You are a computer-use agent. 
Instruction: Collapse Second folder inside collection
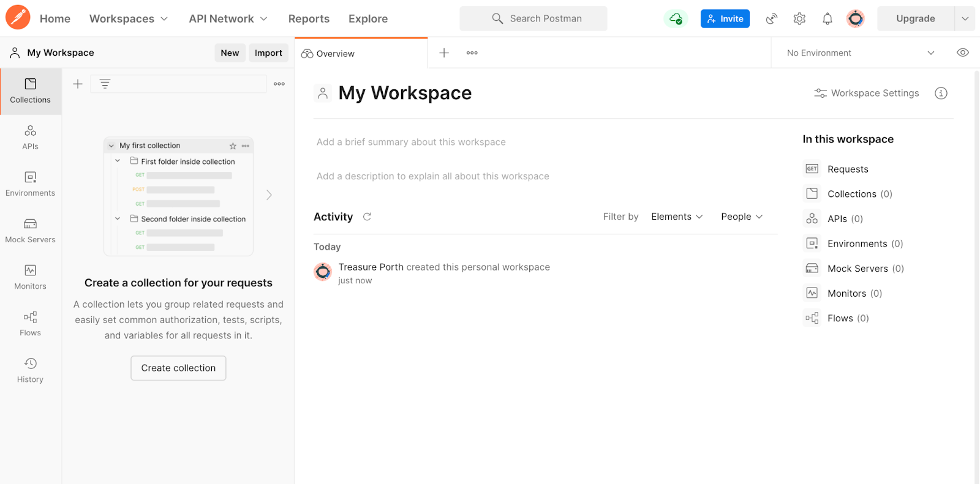coord(118,218)
